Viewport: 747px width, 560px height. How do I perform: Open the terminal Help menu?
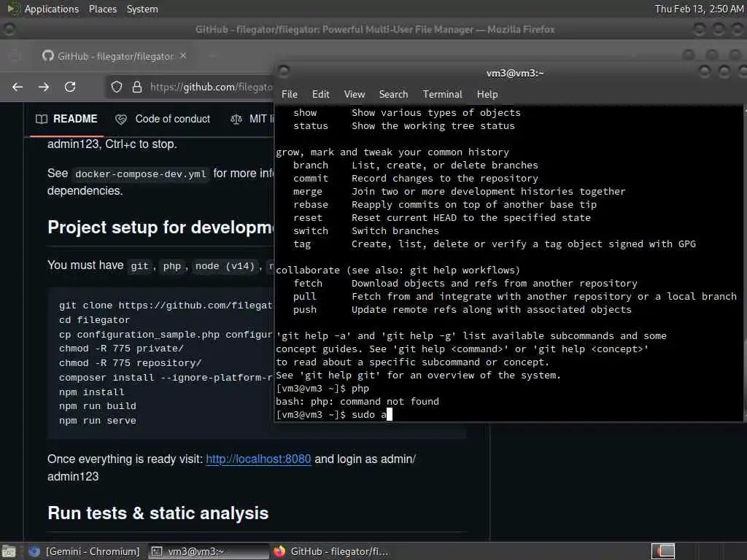coord(487,94)
